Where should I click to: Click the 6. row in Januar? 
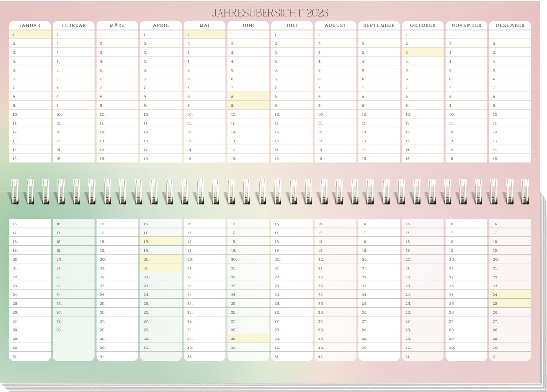30,79
